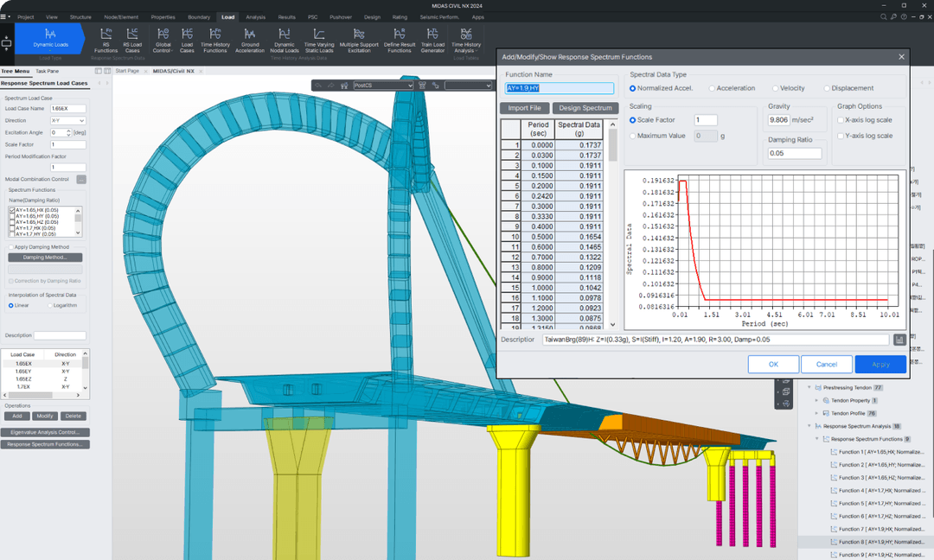The image size is (934, 560).
Task: Switch to the Task Pane tab
Action: coord(48,71)
